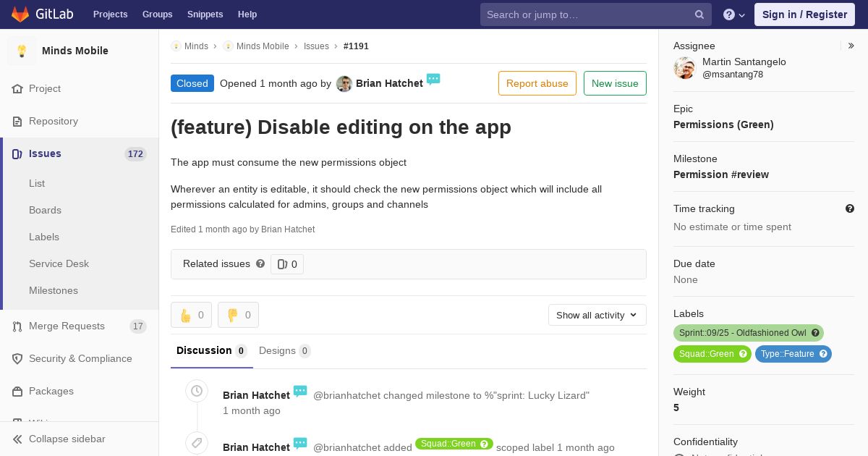Click the New issue button
Viewport: 868px width, 456px height.
coord(615,83)
